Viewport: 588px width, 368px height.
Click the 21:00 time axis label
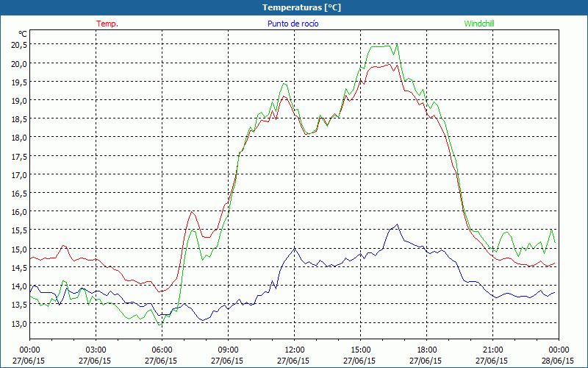click(x=492, y=350)
